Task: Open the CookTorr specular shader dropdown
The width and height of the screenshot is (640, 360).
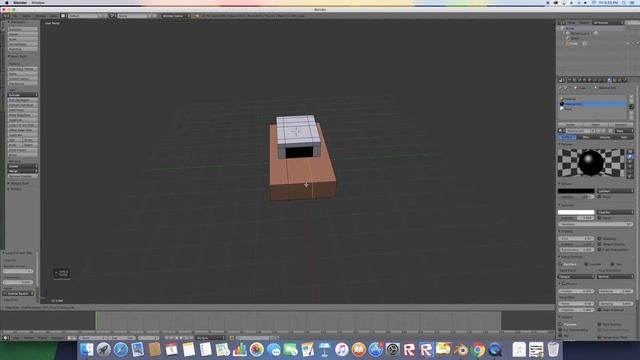Action: point(615,212)
